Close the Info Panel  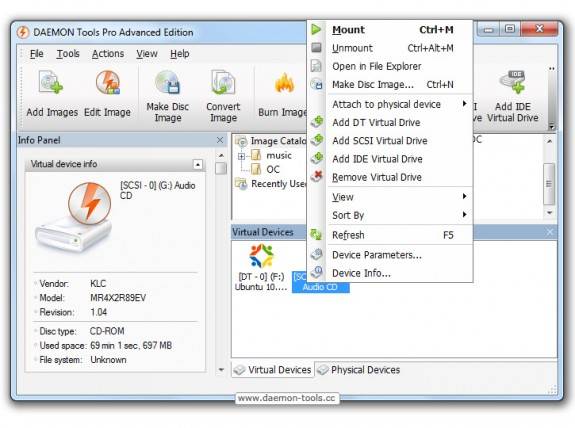[220, 140]
